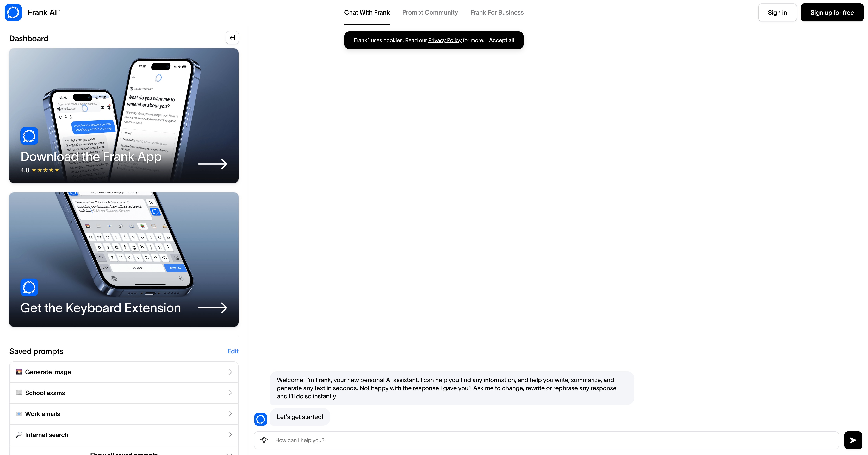Viewport: 868px width, 455px height.
Task: Expand the Generate image prompt chevron
Action: (230, 372)
